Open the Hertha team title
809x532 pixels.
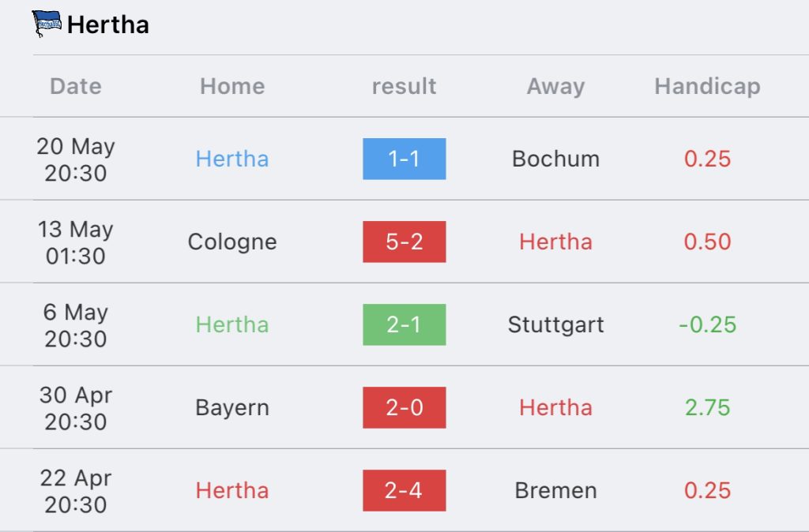(x=108, y=24)
